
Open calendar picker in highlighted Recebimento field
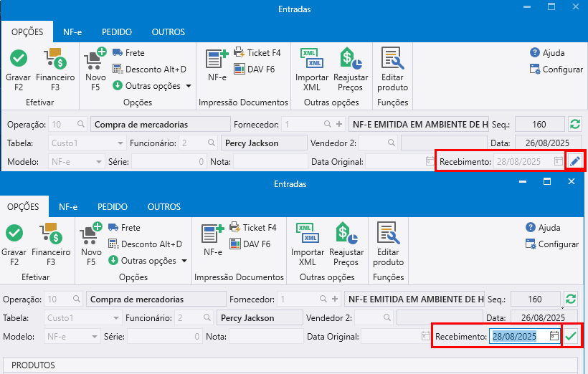click(x=554, y=336)
